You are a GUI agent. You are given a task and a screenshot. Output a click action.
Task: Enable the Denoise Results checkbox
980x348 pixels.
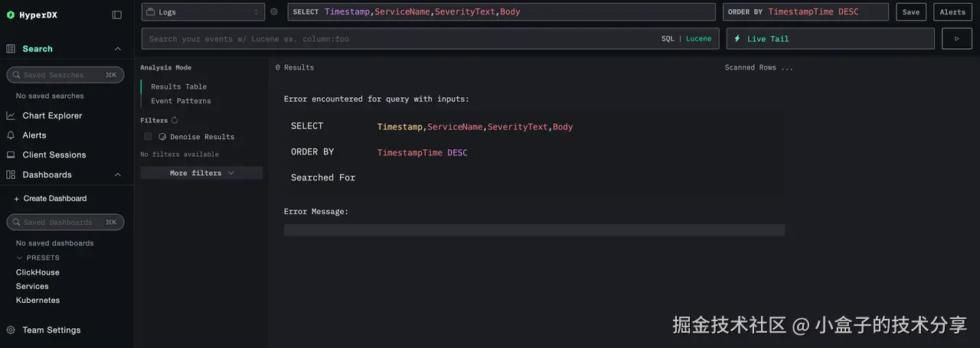tap(148, 137)
